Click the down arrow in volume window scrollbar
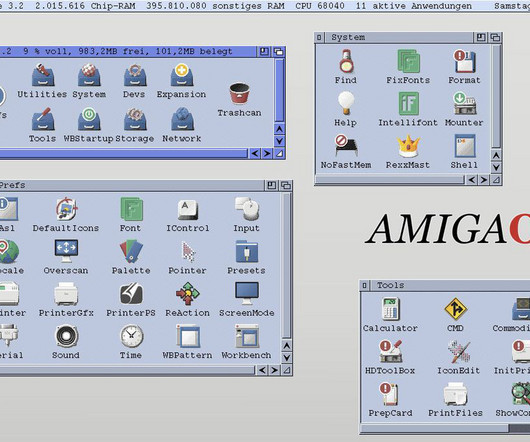This screenshot has height=442, width=530. click(279, 141)
